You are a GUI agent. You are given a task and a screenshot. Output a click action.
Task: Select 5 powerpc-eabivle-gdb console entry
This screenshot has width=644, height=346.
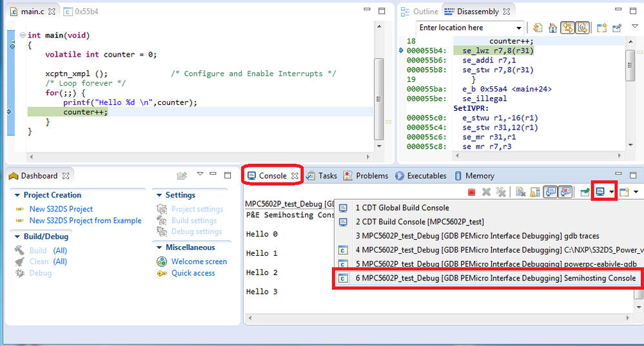tap(489, 263)
